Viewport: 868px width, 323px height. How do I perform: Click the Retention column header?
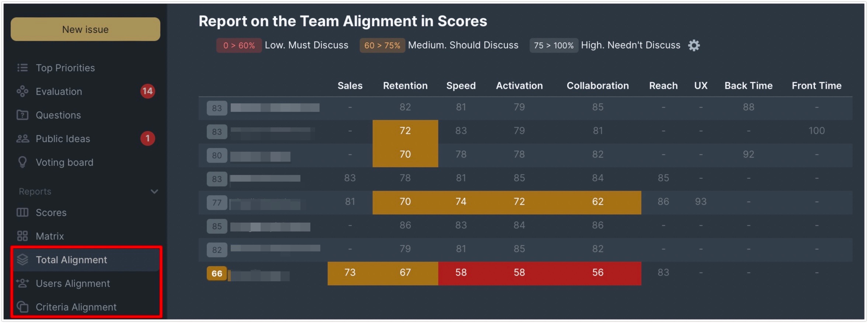[405, 86]
